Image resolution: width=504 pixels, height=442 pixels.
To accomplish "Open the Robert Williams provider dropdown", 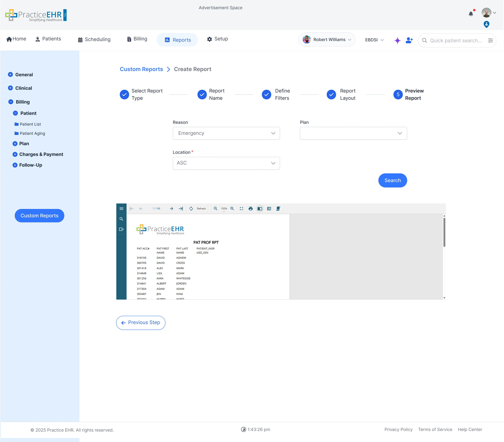I will (327, 40).
